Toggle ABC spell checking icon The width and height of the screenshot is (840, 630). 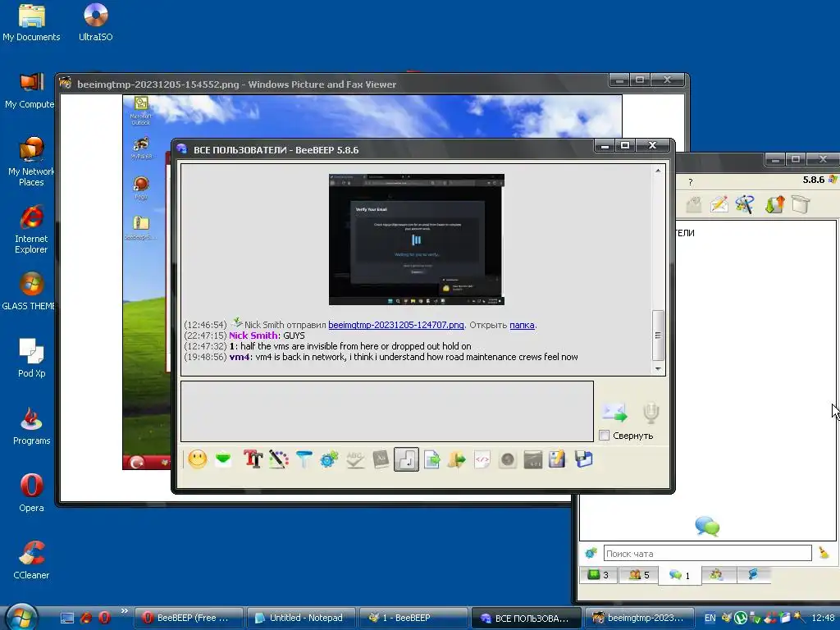pyautogui.click(x=354, y=459)
